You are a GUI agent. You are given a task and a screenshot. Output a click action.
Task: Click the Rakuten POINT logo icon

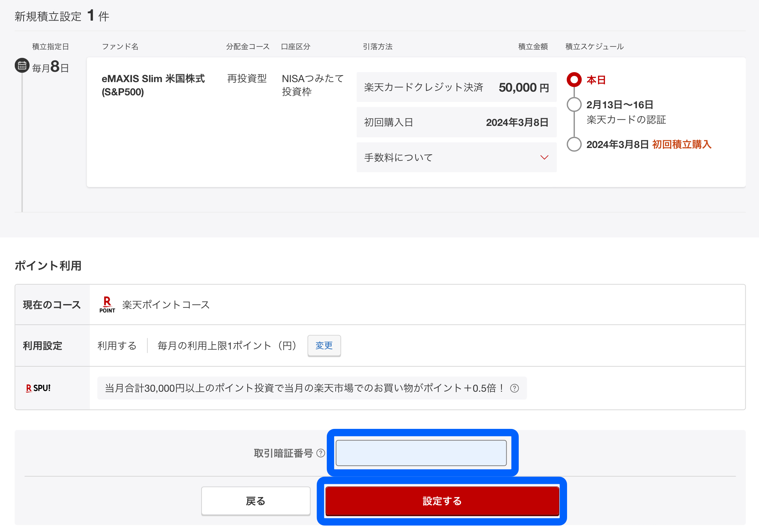(x=107, y=304)
